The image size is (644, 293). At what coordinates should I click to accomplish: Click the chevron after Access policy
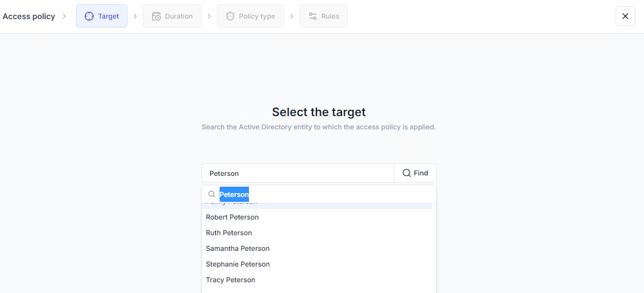64,16
